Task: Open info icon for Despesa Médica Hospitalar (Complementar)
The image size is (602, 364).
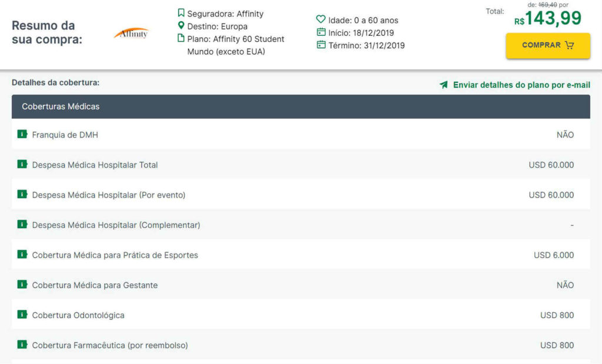Action: [x=22, y=224]
